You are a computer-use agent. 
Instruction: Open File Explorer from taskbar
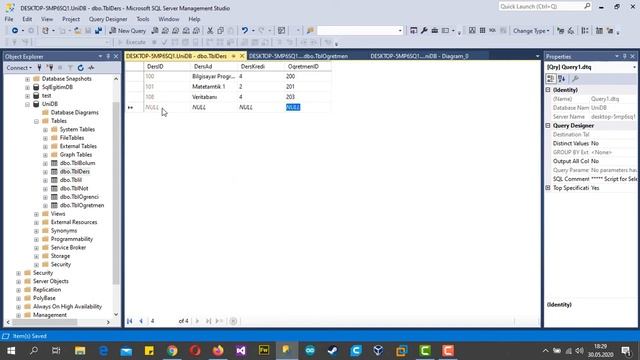click(80, 351)
